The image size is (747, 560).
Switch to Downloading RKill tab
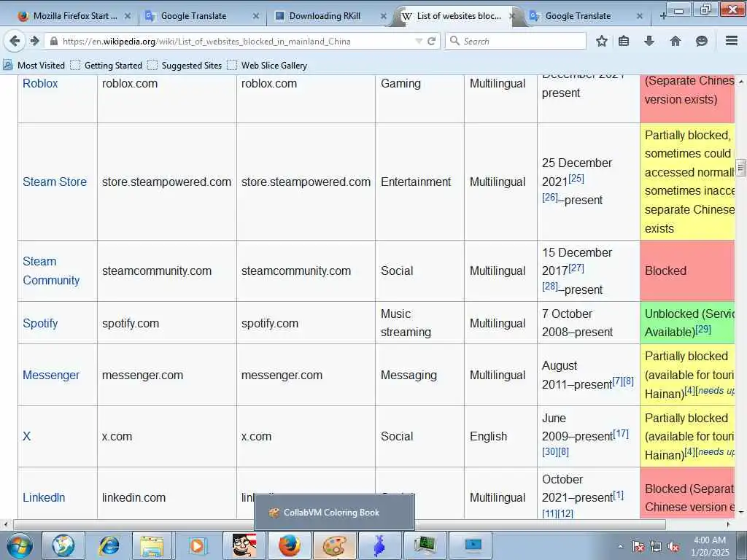tap(329, 16)
